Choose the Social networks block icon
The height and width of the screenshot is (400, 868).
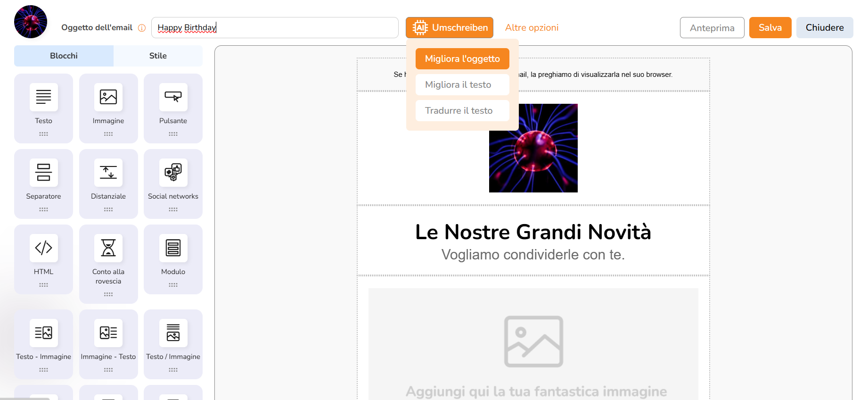(173, 173)
